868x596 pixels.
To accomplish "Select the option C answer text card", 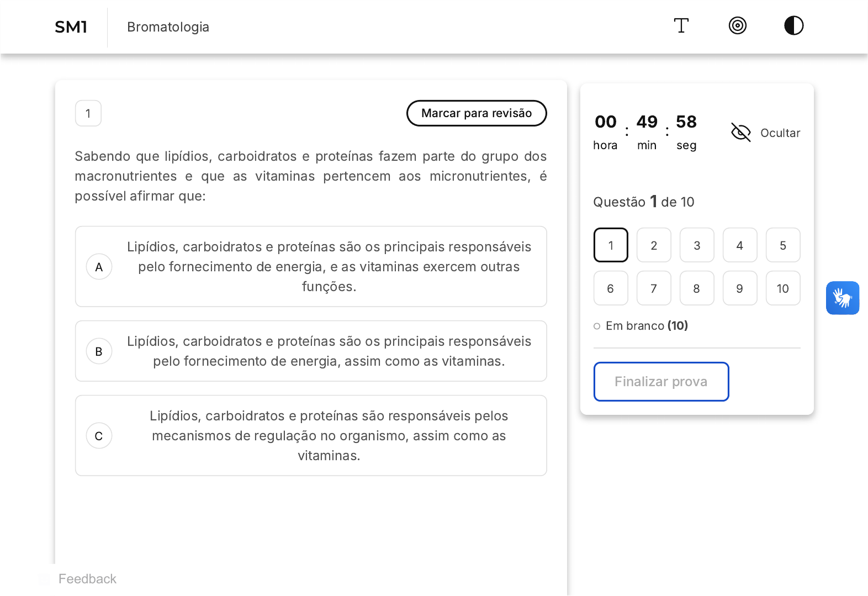I will point(329,436).
